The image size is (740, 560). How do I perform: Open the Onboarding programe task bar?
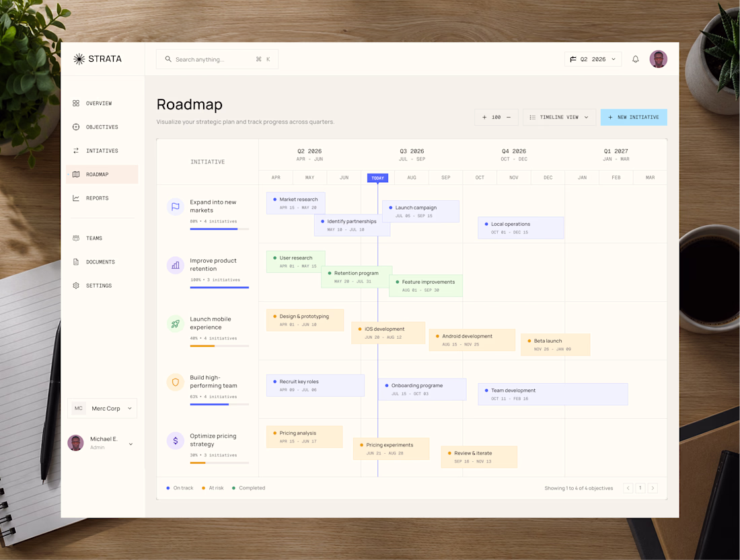coord(422,389)
